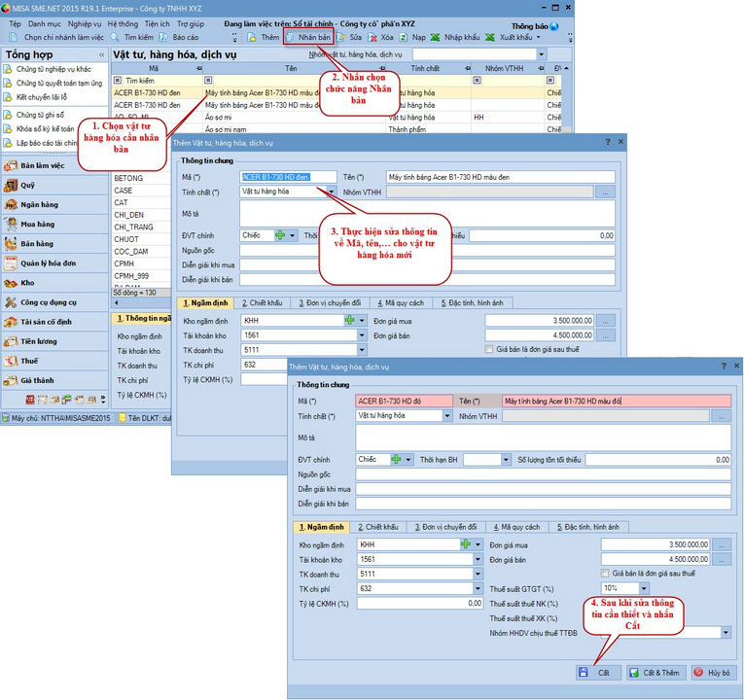Switch to Chiết khấu tab in front dialog

click(x=378, y=527)
